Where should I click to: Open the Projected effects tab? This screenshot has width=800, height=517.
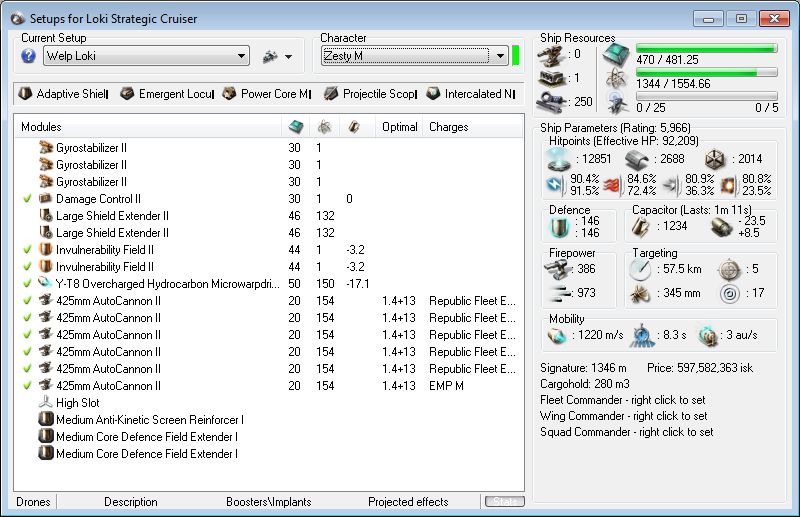point(408,502)
